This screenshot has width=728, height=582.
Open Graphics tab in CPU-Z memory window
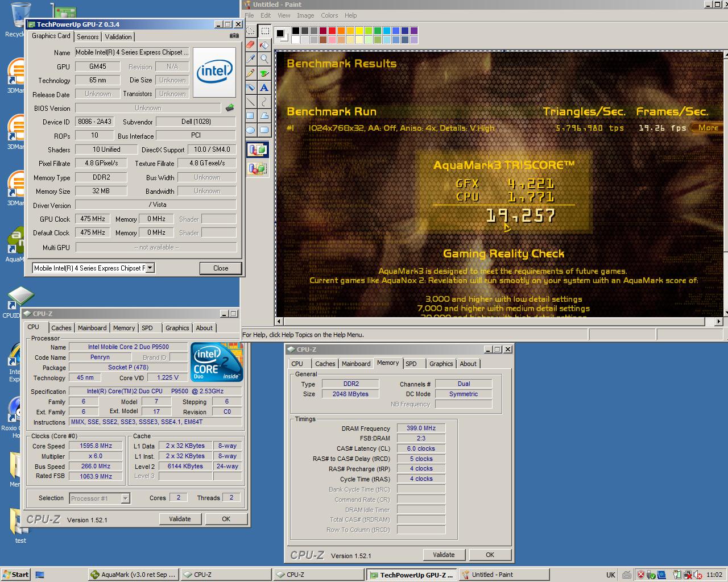(x=441, y=364)
